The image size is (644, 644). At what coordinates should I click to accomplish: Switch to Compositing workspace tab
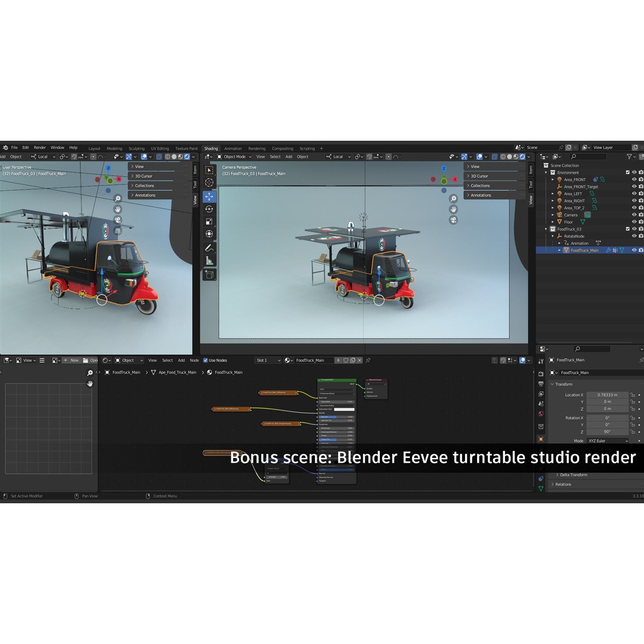pos(283,148)
